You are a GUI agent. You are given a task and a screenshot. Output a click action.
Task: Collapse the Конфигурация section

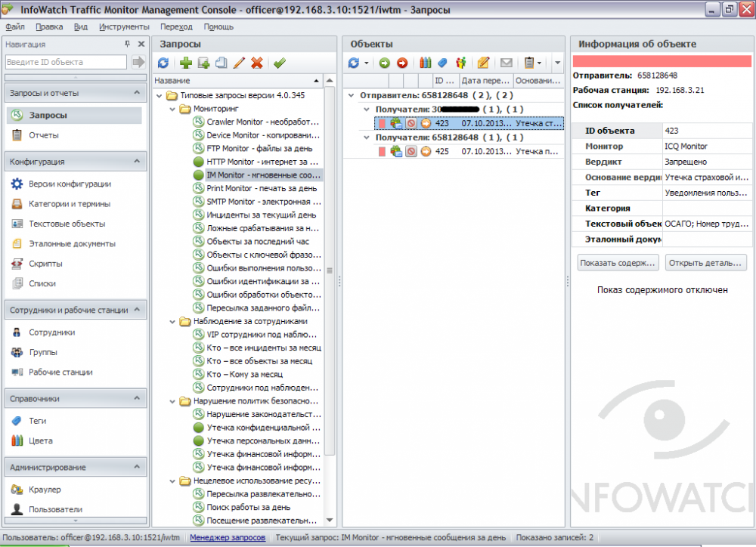(x=137, y=161)
